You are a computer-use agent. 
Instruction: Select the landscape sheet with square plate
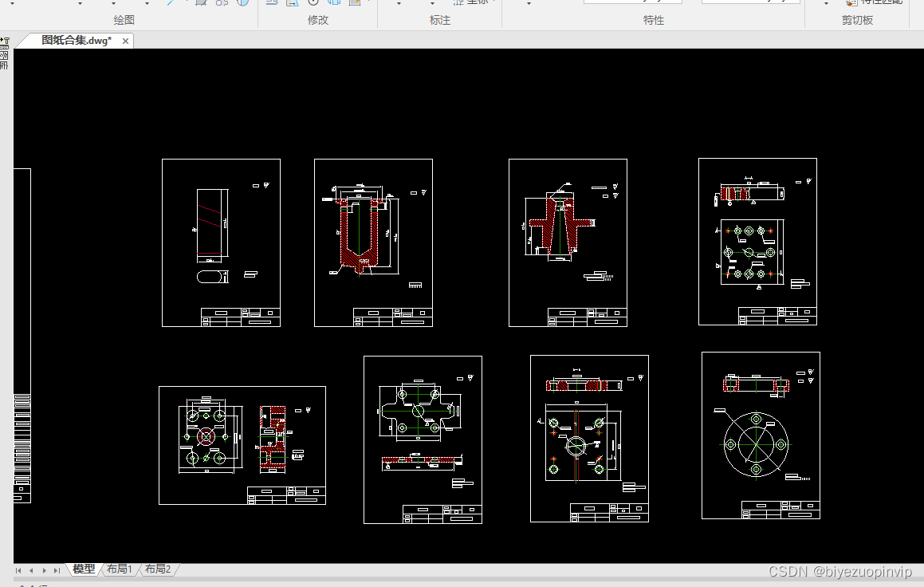[242, 446]
